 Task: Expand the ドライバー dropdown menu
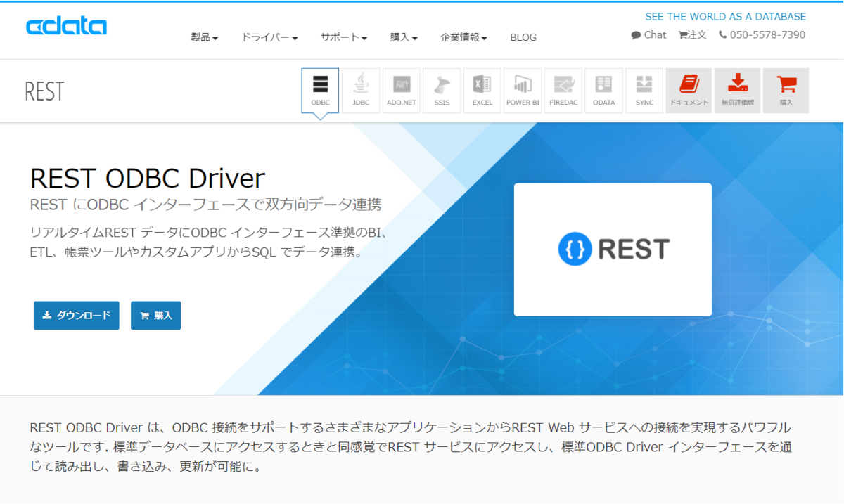tap(269, 37)
